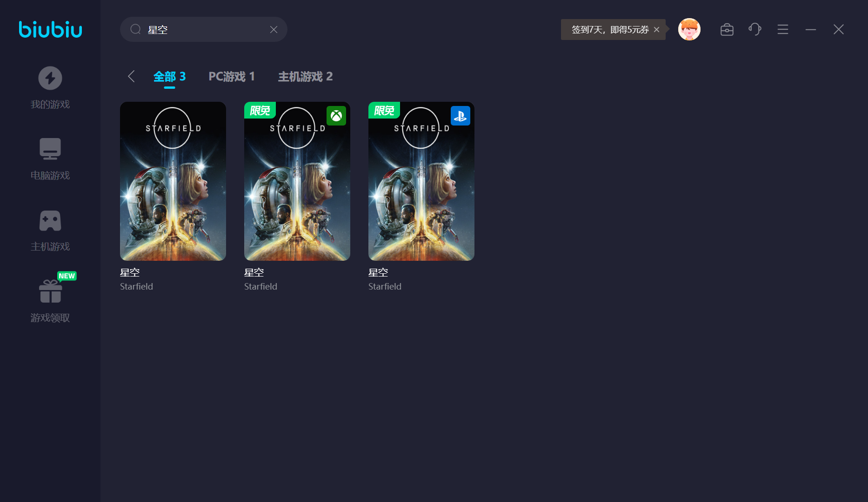Dismiss the sign-in coupon banner
This screenshot has height=502, width=868.
click(656, 29)
